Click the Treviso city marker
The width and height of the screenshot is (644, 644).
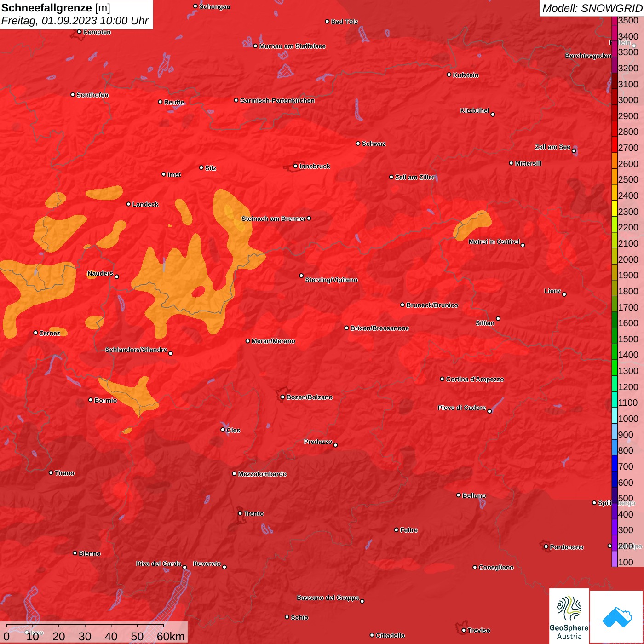coord(464,630)
